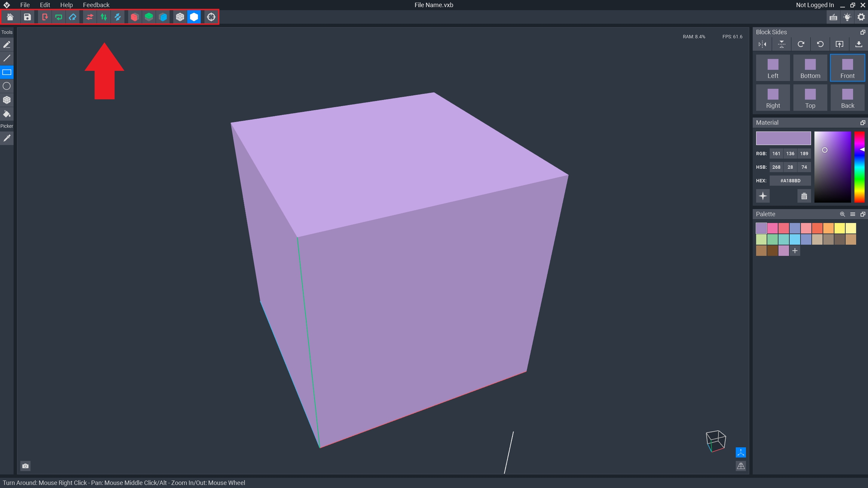The height and width of the screenshot is (488, 868).
Task: Toggle the perspective grid button
Action: coord(741,466)
